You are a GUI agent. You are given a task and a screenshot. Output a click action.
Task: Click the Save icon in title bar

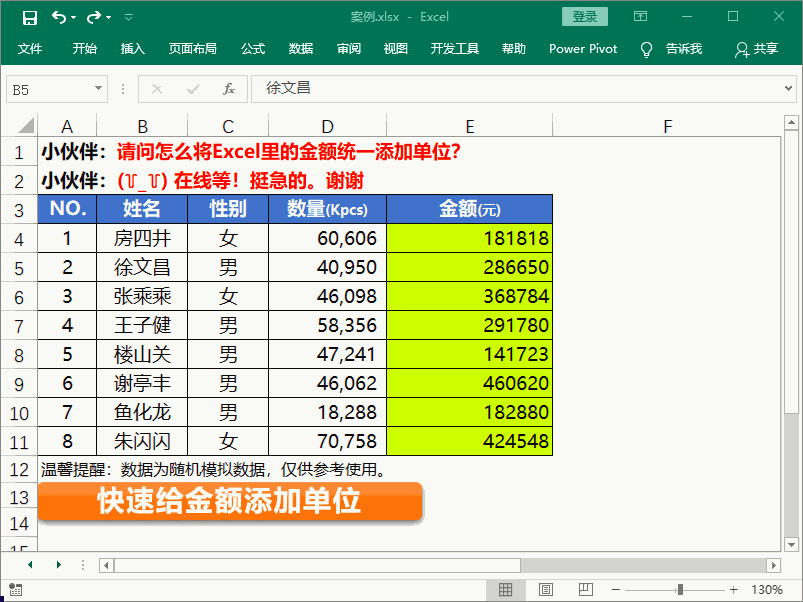click(x=30, y=18)
